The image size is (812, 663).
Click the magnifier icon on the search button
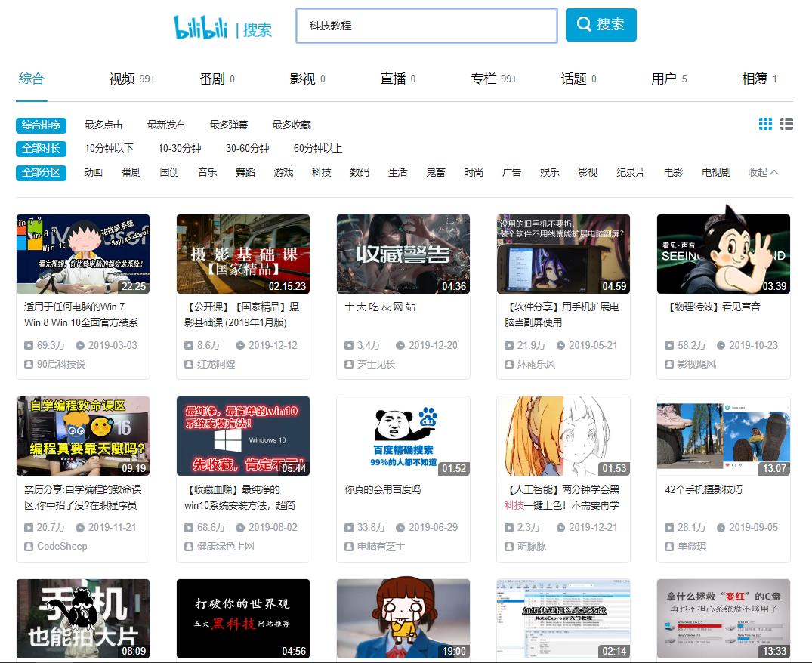pos(582,25)
